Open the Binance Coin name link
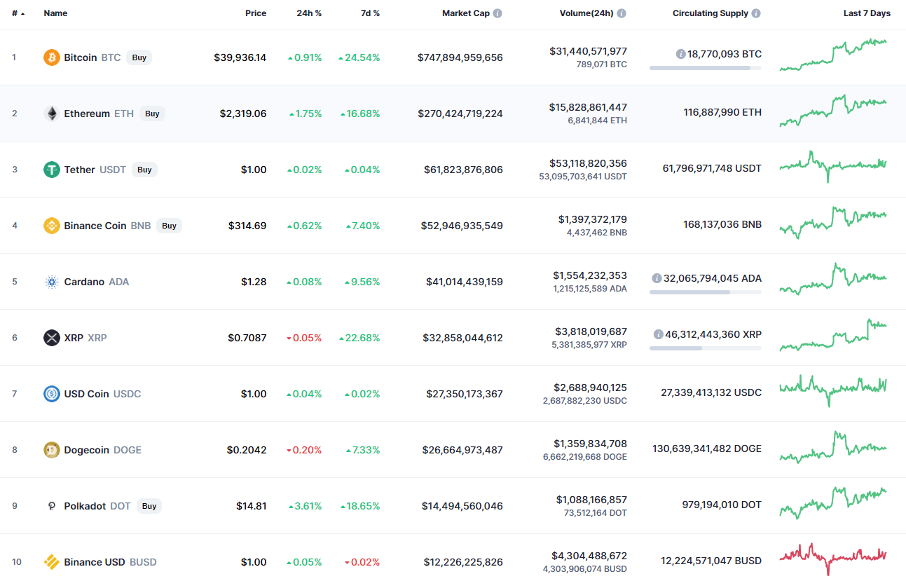Image resolution: width=906 pixels, height=588 pixels. (x=95, y=226)
